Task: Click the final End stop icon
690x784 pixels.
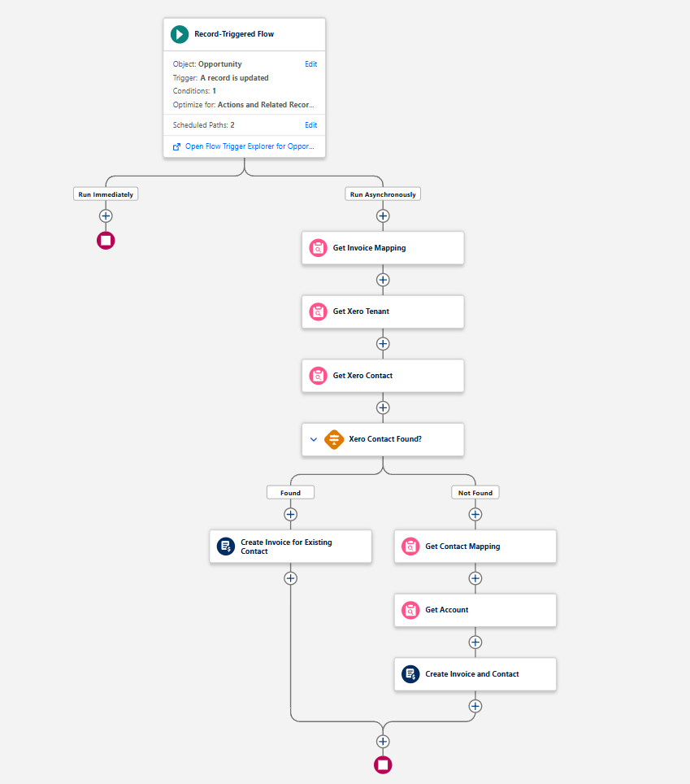Action: (x=383, y=765)
